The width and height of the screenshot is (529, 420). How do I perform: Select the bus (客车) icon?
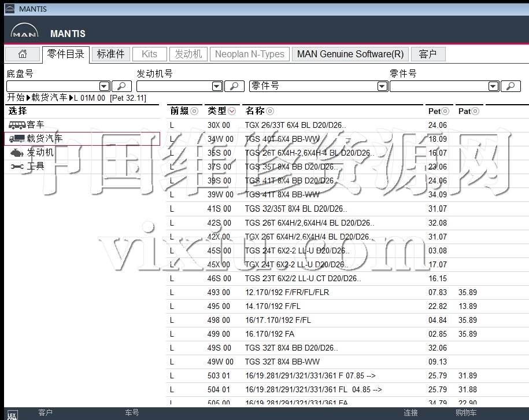coord(16,125)
